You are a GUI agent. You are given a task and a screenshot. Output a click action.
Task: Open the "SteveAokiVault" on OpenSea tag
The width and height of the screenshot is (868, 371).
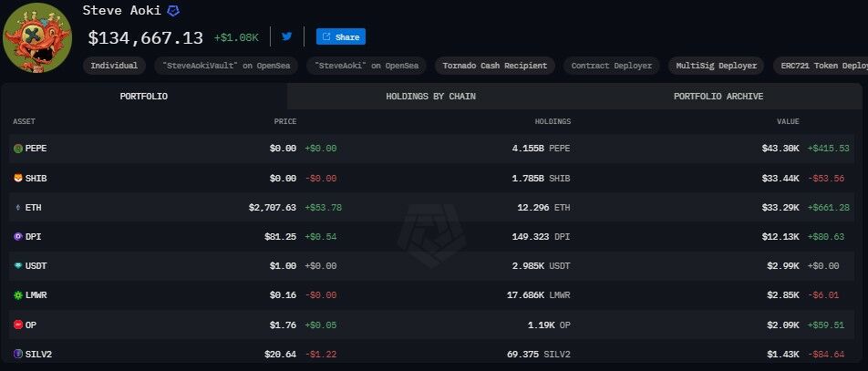click(x=226, y=66)
